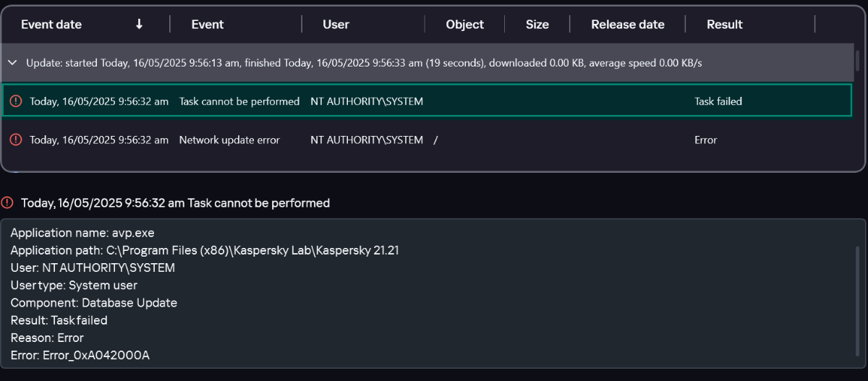The height and width of the screenshot is (381, 868).
Task: Select the Network update error event row
Action: [427, 140]
